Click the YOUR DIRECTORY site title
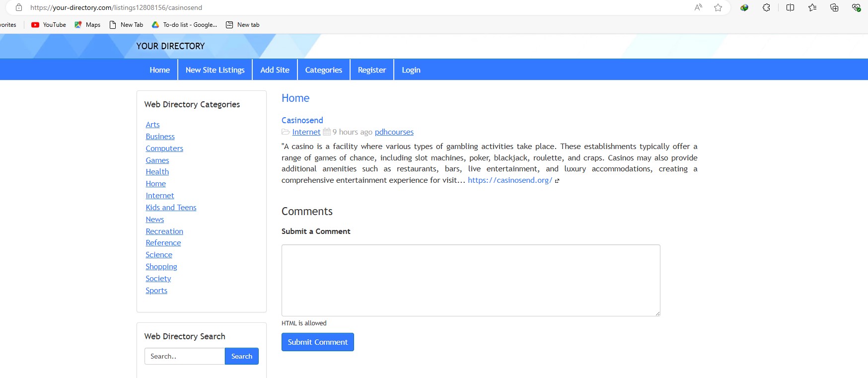 [170, 46]
